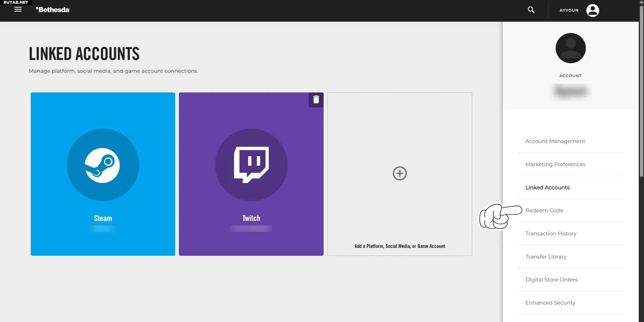Open Account Management in sidebar

coord(555,141)
